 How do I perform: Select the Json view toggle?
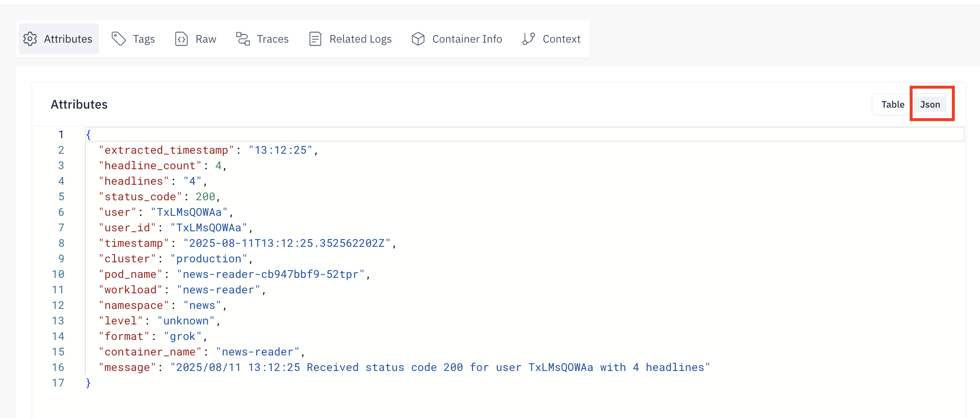pyautogui.click(x=930, y=104)
